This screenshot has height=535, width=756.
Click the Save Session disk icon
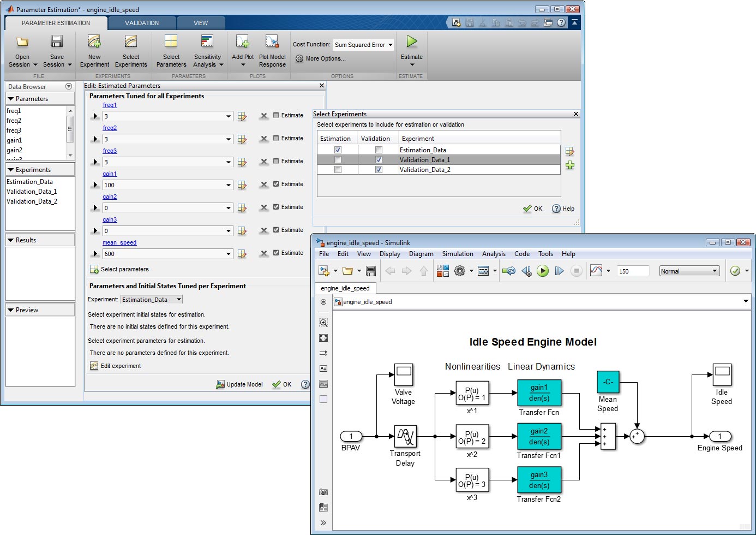coord(57,41)
